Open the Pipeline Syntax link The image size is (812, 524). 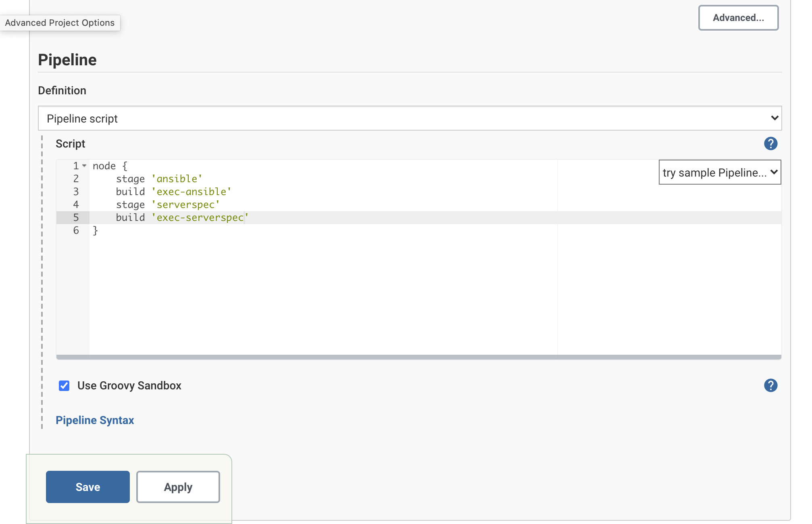[x=95, y=420]
